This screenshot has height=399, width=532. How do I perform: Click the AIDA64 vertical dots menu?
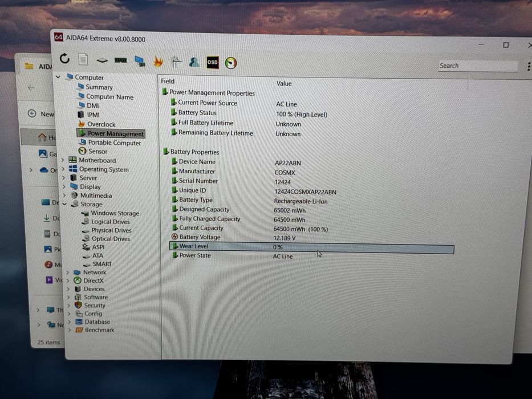529,67
